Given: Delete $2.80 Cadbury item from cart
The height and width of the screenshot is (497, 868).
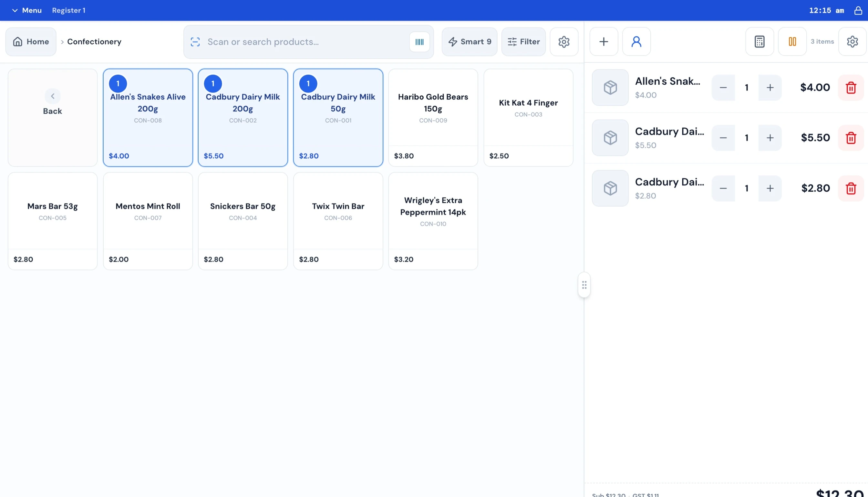Looking at the screenshot, I should pyautogui.click(x=851, y=188).
